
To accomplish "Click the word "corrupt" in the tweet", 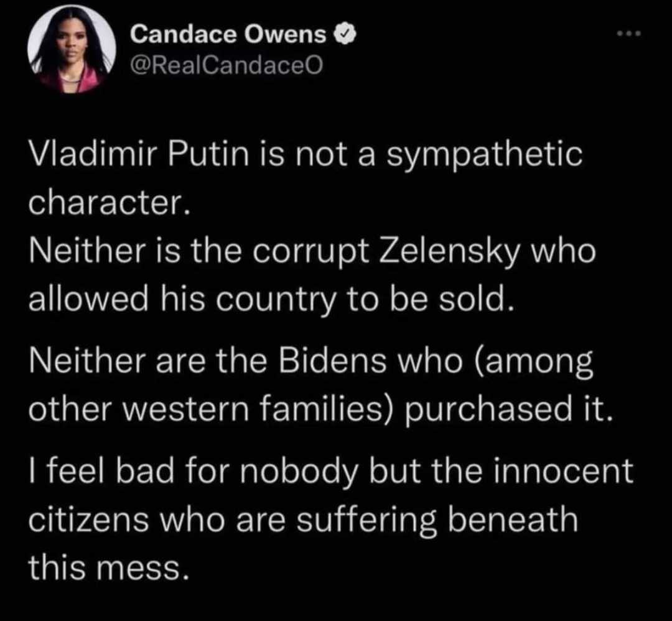I will coord(310,253).
